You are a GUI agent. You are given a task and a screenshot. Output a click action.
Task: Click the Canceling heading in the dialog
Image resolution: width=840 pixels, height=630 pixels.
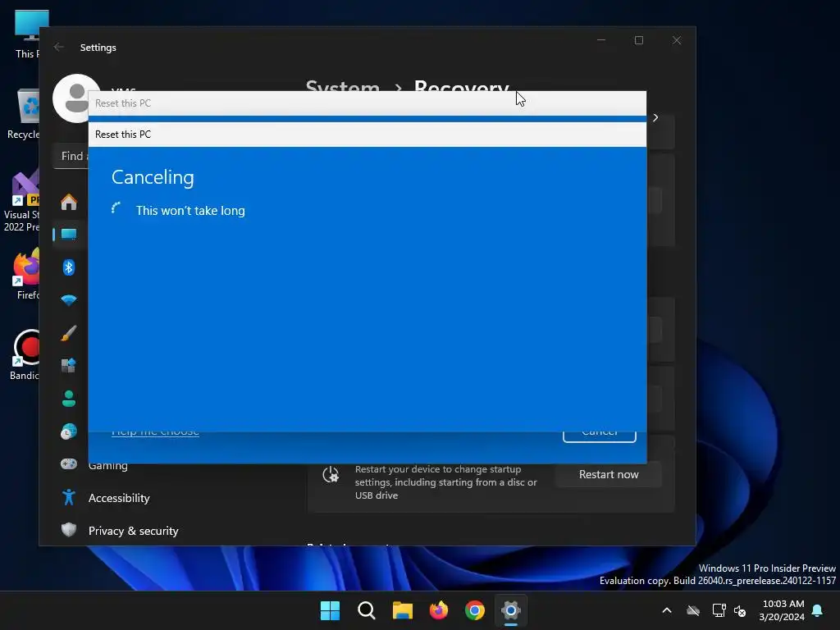[x=153, y=177]
